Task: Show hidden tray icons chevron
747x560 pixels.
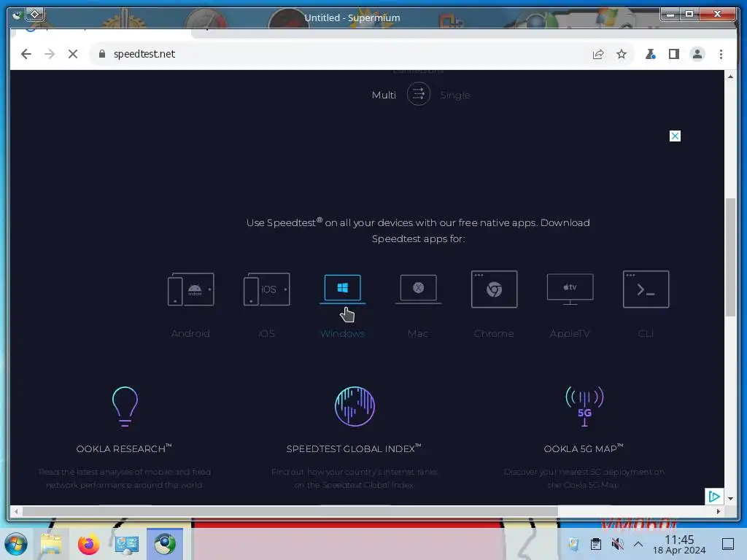Action: pyautogui.click(x=638, y=544)
